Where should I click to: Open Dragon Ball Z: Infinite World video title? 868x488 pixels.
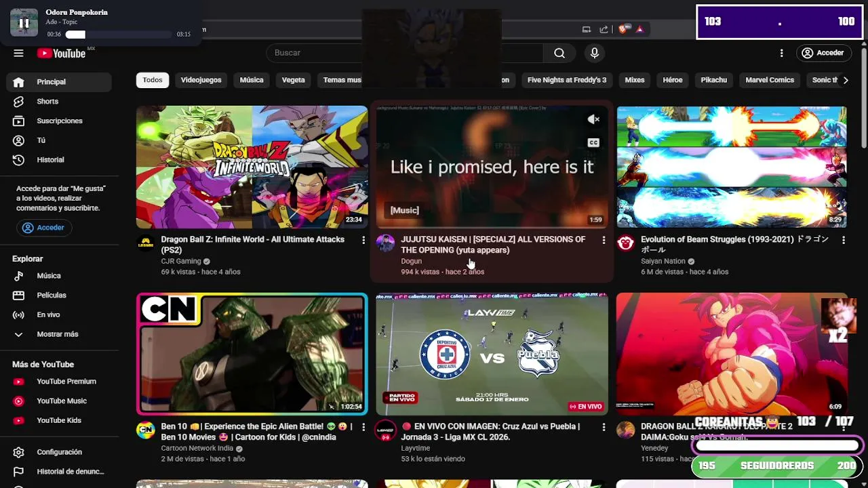(253, 245)
